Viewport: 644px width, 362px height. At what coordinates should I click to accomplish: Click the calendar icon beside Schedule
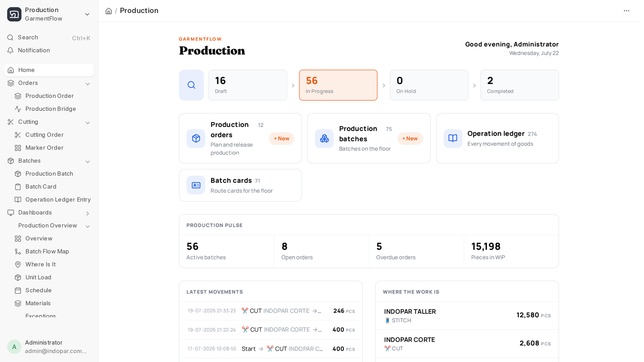pos(18,290)
